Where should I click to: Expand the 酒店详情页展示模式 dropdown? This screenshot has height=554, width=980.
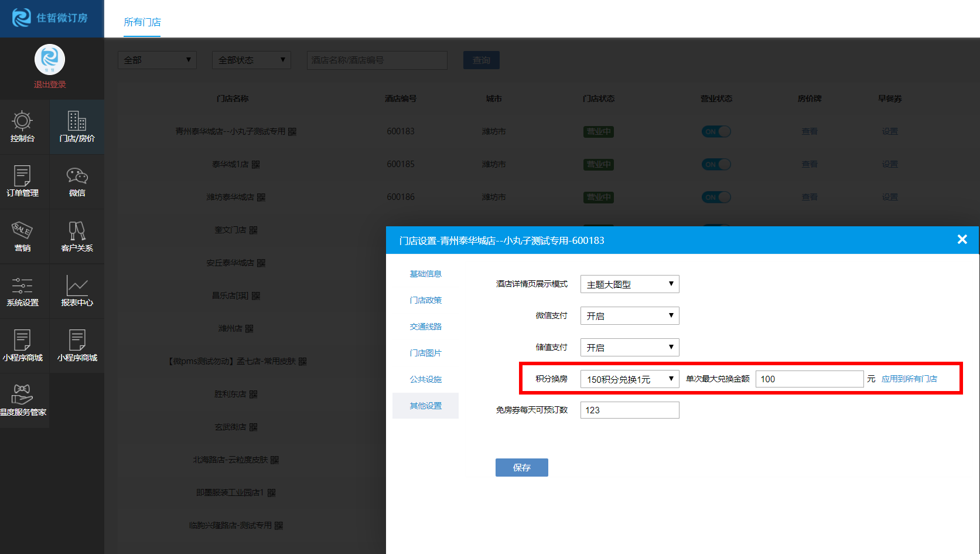[x=629, y=284]
